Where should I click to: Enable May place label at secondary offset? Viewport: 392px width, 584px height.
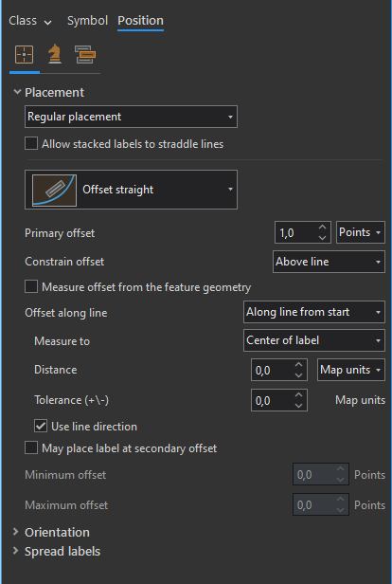[31, 447]
